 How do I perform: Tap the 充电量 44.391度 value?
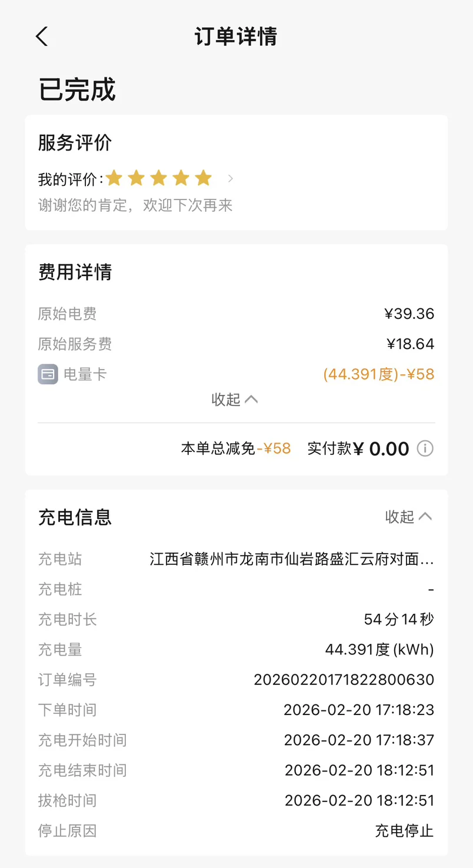[379, 650]
